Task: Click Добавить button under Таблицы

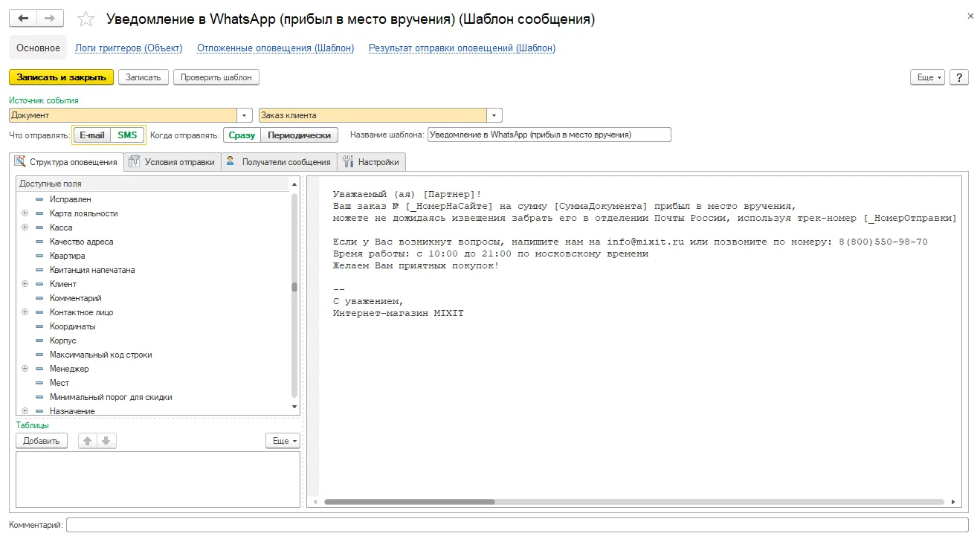Action: [42, 441]
